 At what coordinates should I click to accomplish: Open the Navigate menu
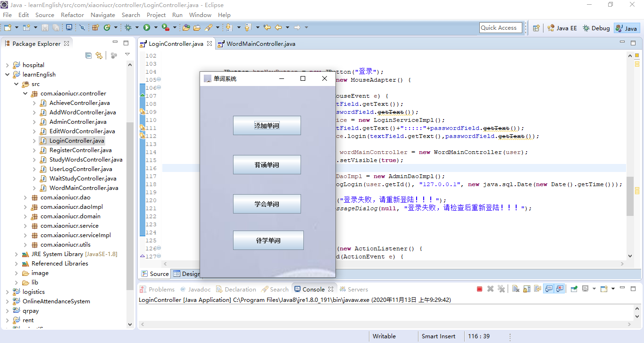coord(102,15)
